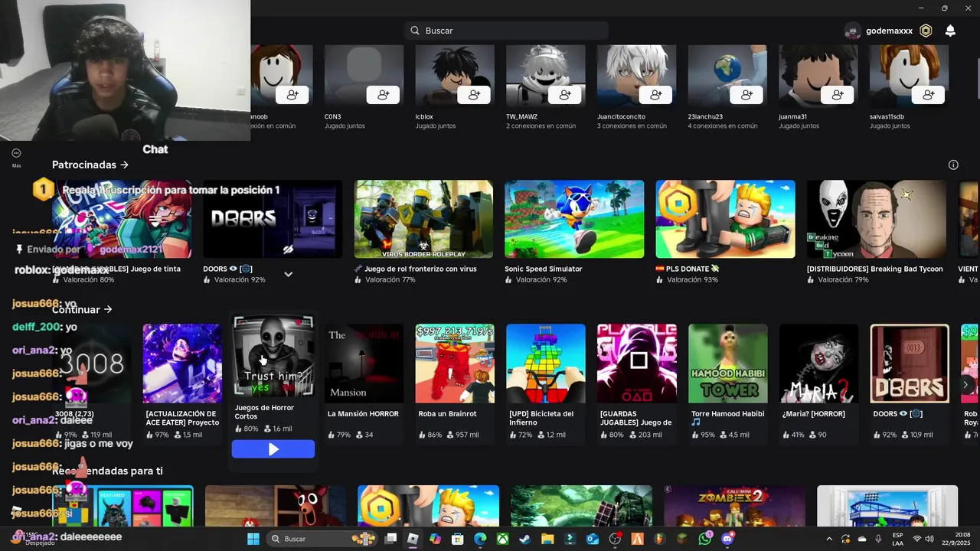Add anoob as a friend
This screenshot has height=551, width=980.
tap(292, 95)
